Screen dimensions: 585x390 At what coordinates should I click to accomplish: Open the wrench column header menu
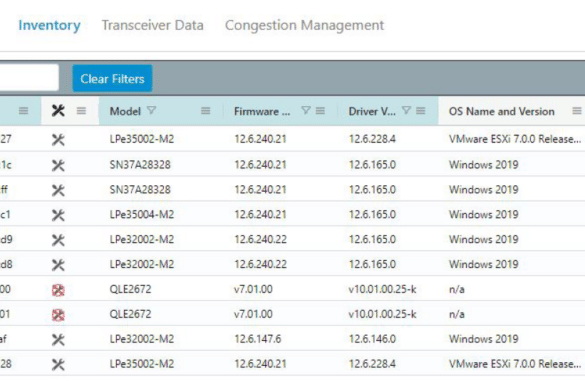click(x=81, y=111)
